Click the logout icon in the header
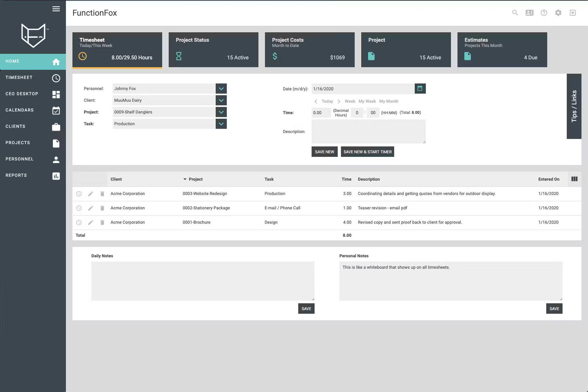Screen dimensions: 588x392 [572, 13]
